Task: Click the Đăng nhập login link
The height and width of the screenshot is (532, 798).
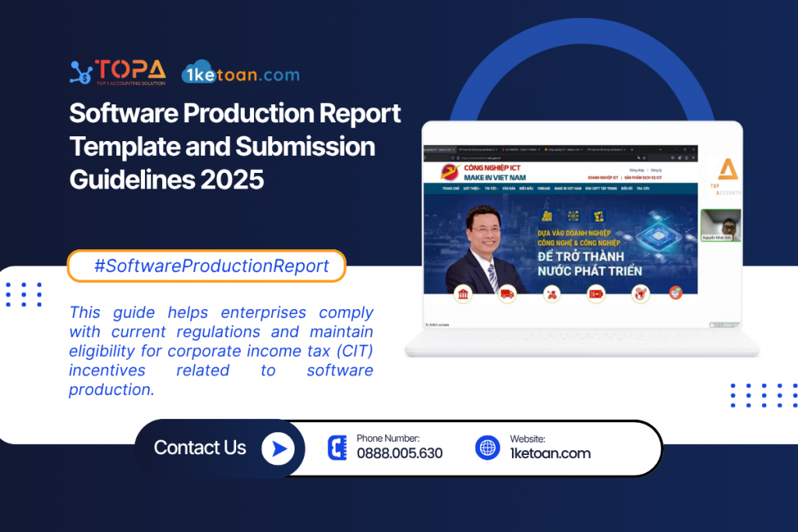Action: (637, 169)
